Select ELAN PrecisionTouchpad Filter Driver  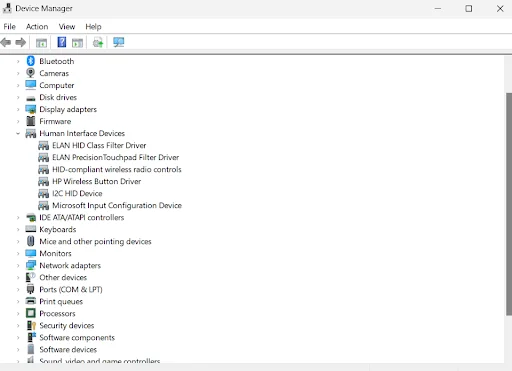pos(115,157)
